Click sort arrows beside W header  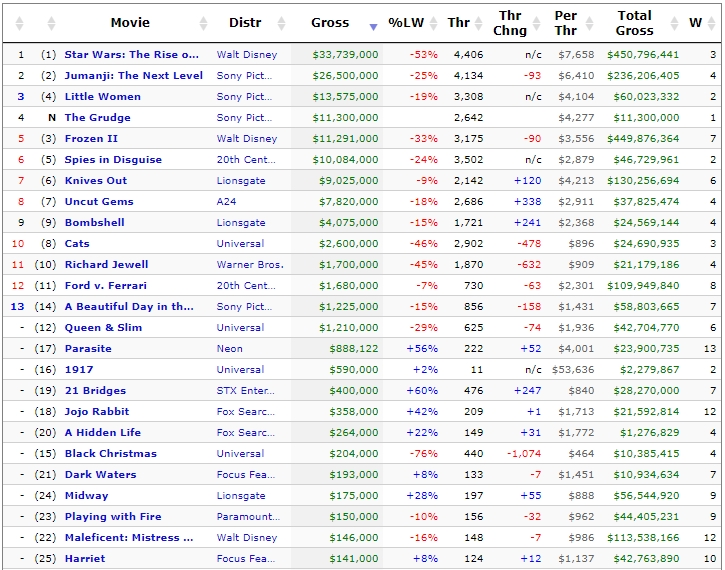click(713, 23)
